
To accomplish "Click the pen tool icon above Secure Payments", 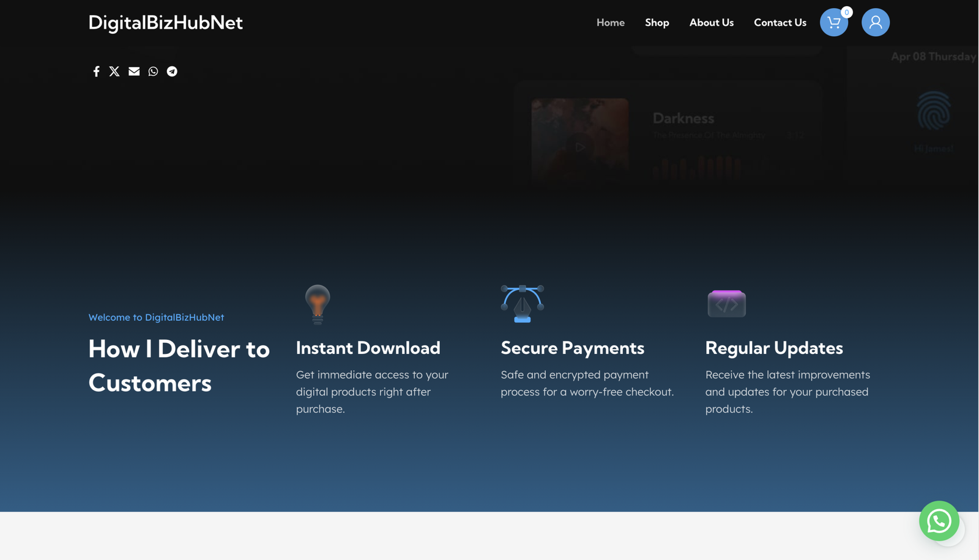I will (x=522, y=304).
